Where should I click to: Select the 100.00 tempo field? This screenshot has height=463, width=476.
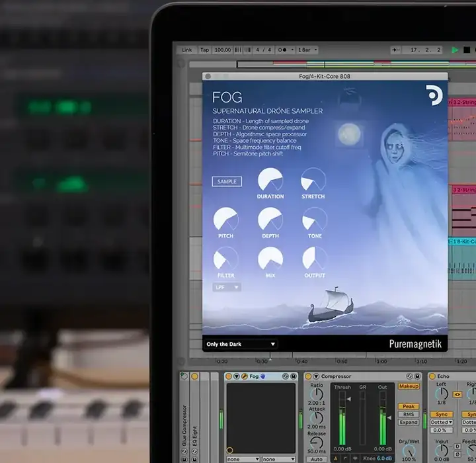tap(223, 50)
